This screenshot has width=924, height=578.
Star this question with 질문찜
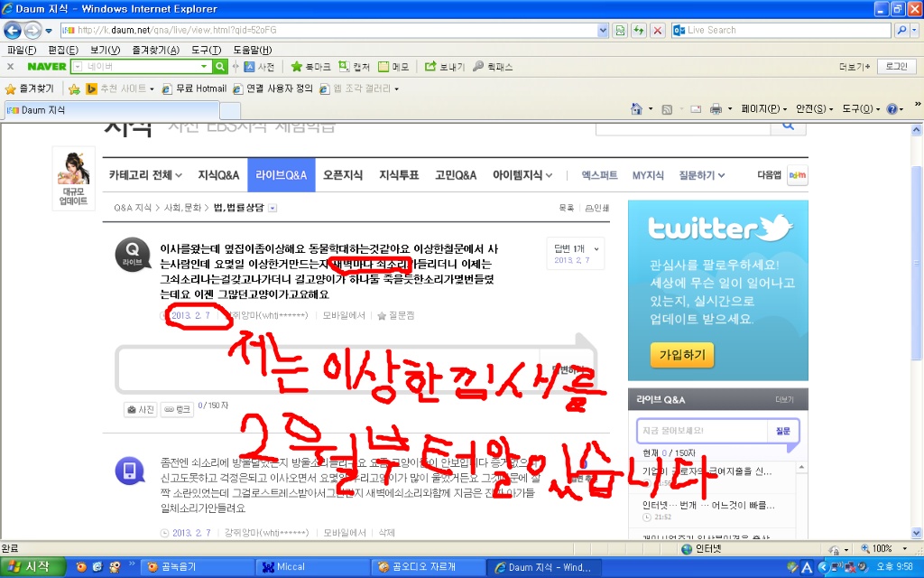(x=396, y=315)
